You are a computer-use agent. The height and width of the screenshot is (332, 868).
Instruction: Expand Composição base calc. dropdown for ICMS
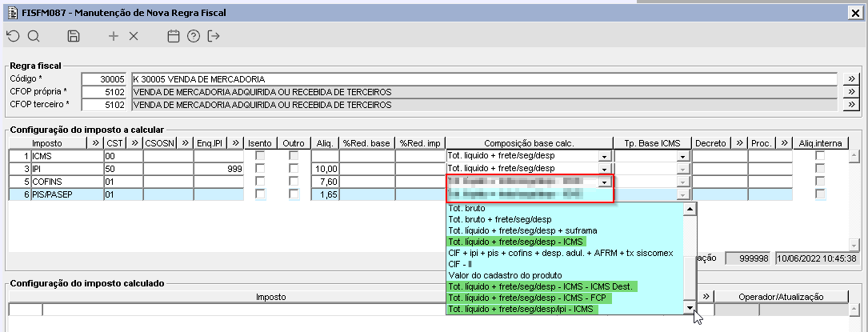605,157
